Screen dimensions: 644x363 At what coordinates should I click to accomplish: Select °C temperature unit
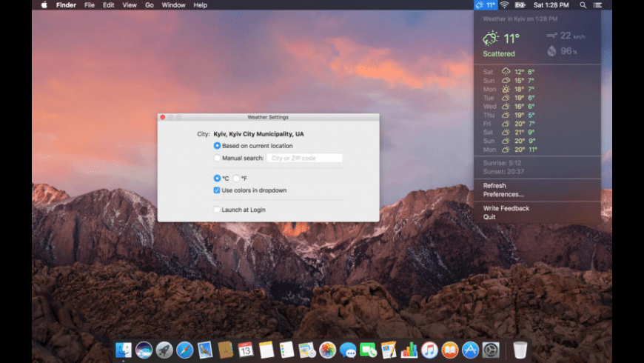click(217, 178)
